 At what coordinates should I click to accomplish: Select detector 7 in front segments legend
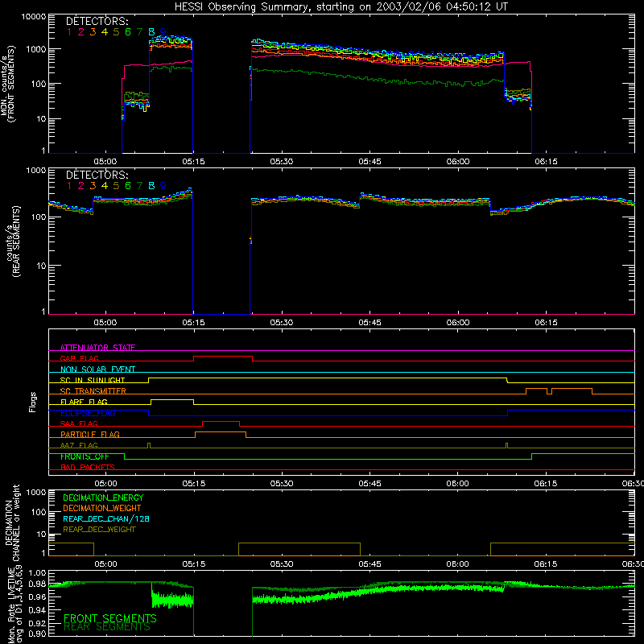point(139,32)
